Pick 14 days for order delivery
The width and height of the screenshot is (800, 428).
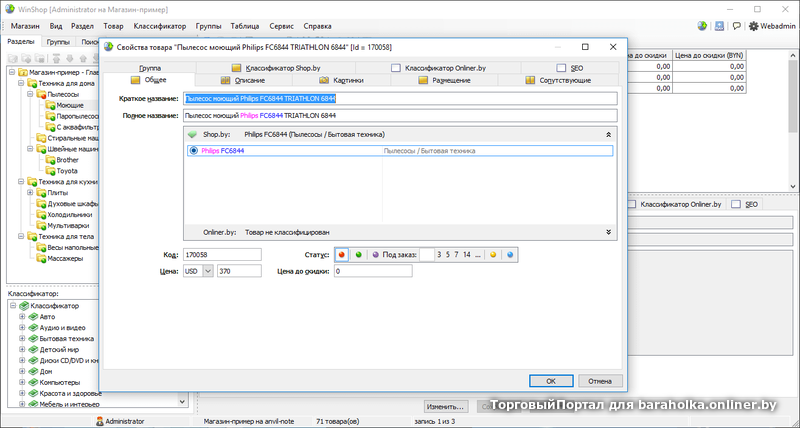pyautogui.click(x=467, y=255)
